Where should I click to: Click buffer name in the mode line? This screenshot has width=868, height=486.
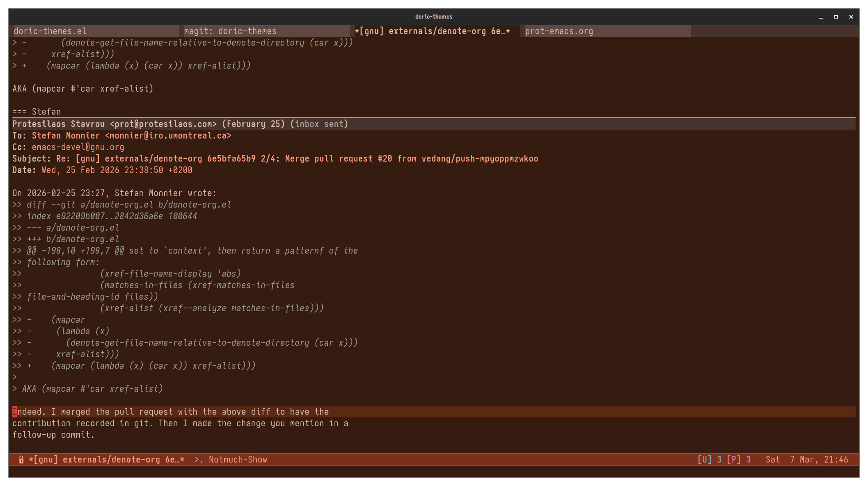point(106,459)
